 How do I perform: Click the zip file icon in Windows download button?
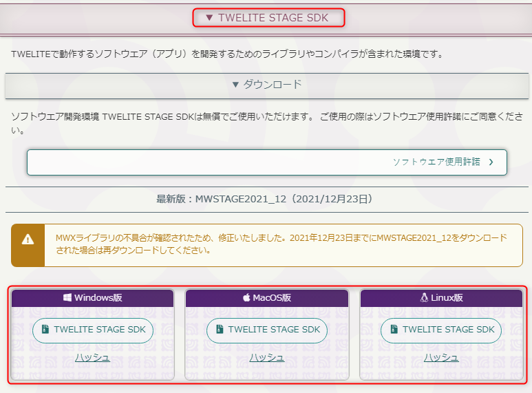tap(45, 329)
